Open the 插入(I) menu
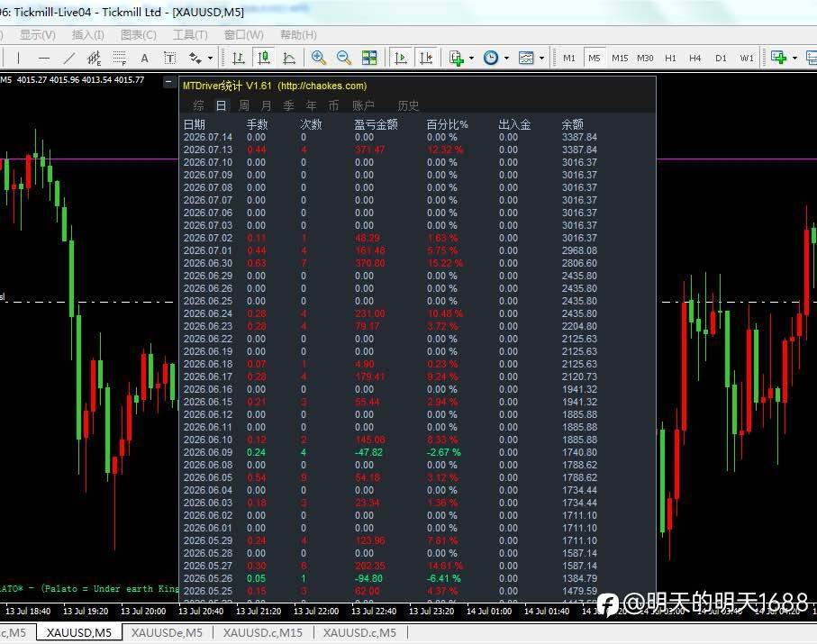This screenshot has height=644, width=817. [87, 35]
